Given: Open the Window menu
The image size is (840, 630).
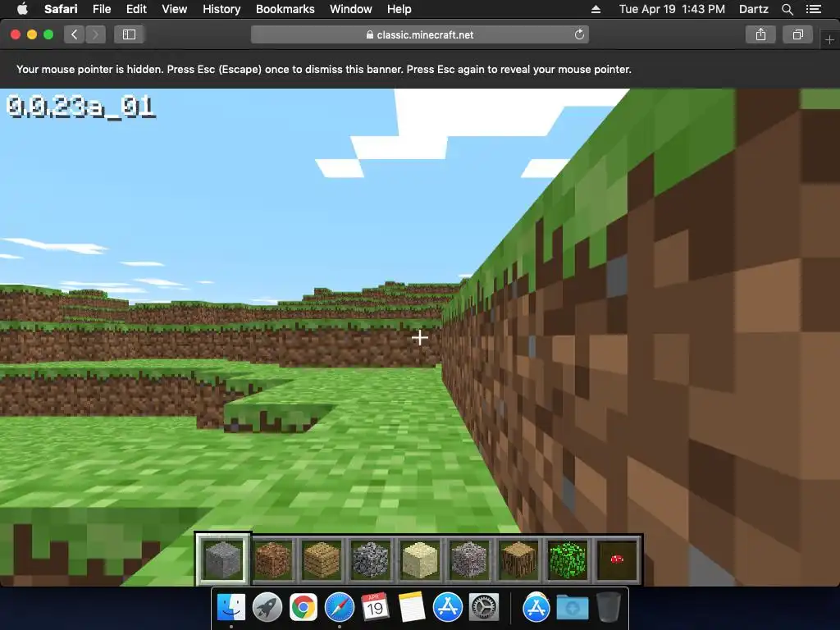Looking at the screenshot, I should [351, 9].
